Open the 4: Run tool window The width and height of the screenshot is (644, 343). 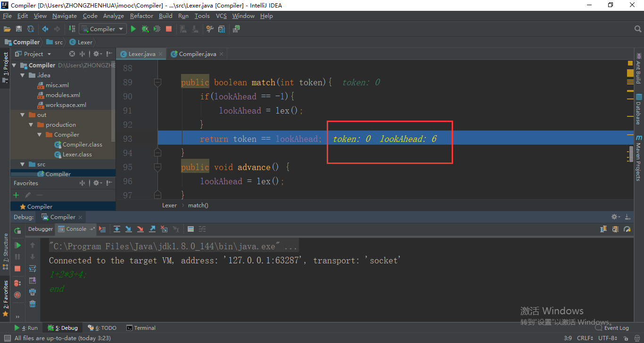pyautogui.click(x=25, y=328)
